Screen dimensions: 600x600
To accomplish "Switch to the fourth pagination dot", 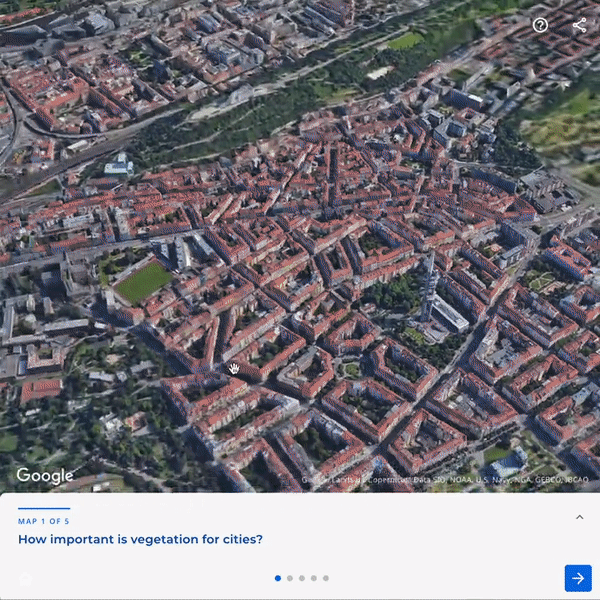I will pyautogui.click(x=314, y=578).
